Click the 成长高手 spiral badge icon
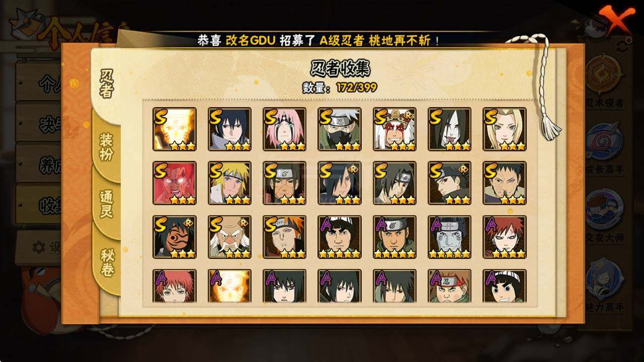This screenshot has width=644, height=362. click(605, 140)
